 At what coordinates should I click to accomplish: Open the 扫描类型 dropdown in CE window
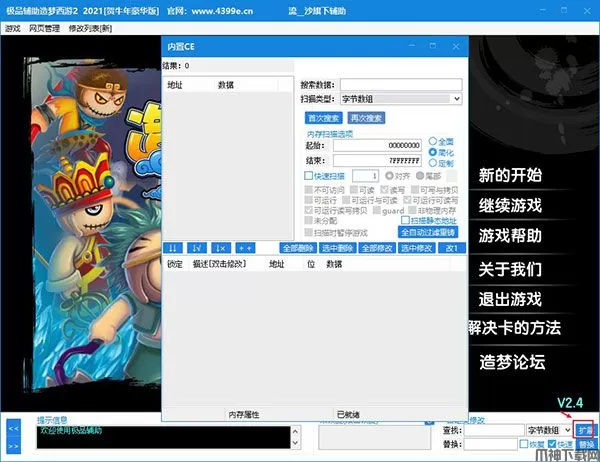(401, 99)
